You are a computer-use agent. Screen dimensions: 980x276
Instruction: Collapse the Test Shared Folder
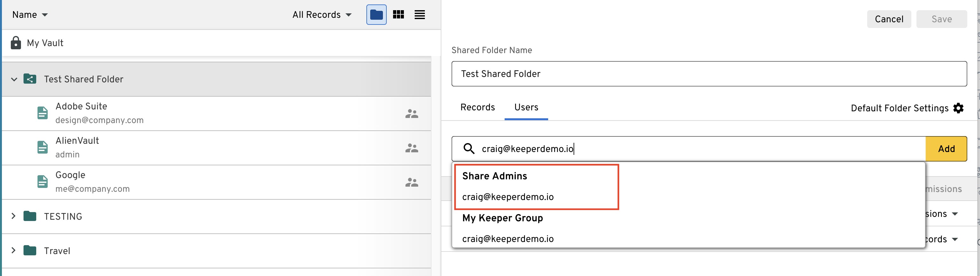(14, 79)
